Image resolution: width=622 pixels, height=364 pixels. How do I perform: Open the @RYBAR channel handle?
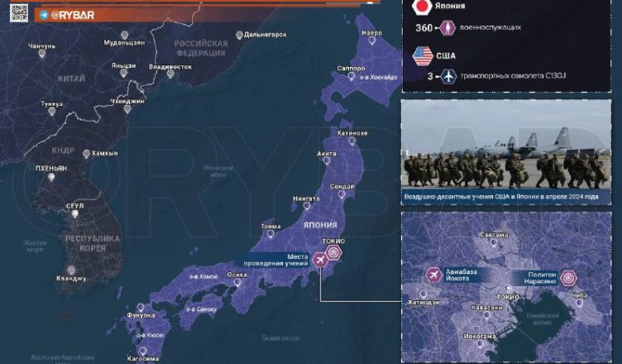point(73,14)
